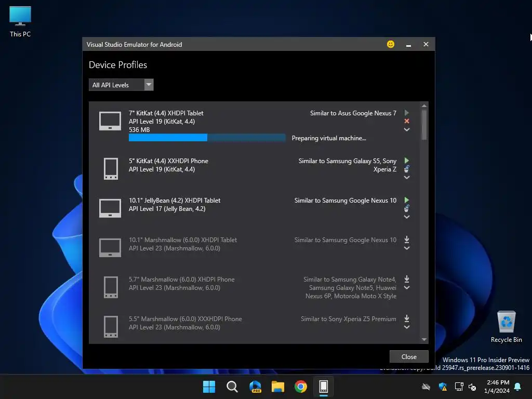The height and width of the screenshot is (399, 532).
Task: Click the "Preparing virtual machine..." status text
Action: coord(329,138)
